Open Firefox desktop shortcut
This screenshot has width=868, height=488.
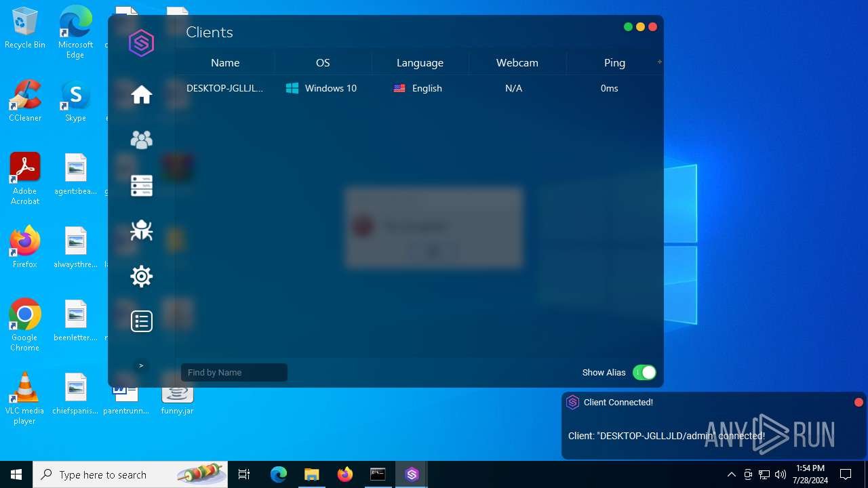(25, 247)
